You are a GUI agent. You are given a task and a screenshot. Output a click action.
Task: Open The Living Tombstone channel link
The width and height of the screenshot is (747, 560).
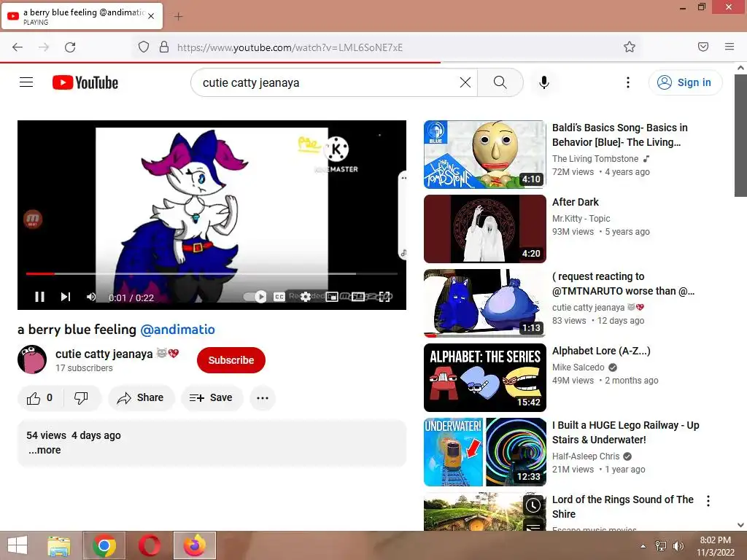pos(595,158)
